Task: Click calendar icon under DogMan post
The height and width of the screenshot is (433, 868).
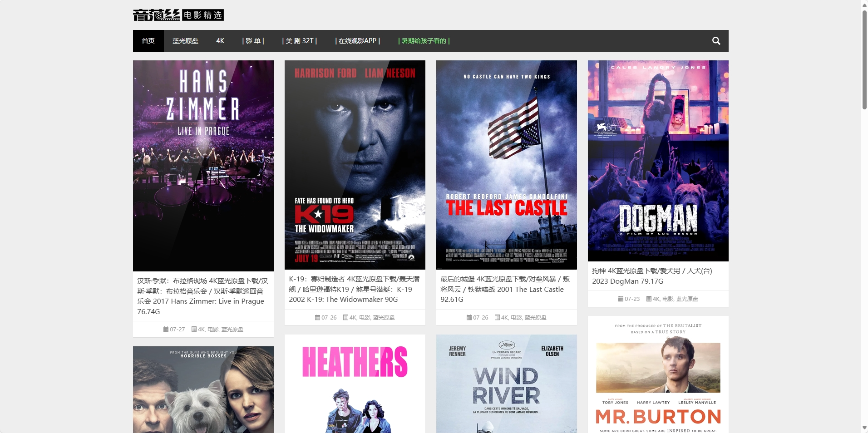Action: coord(621,299)
